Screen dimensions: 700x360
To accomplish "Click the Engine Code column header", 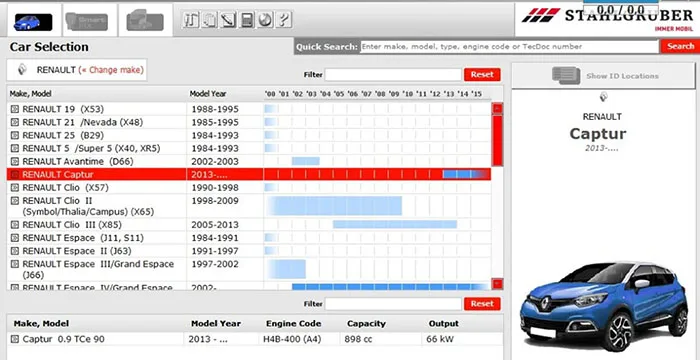I will 294,324.
